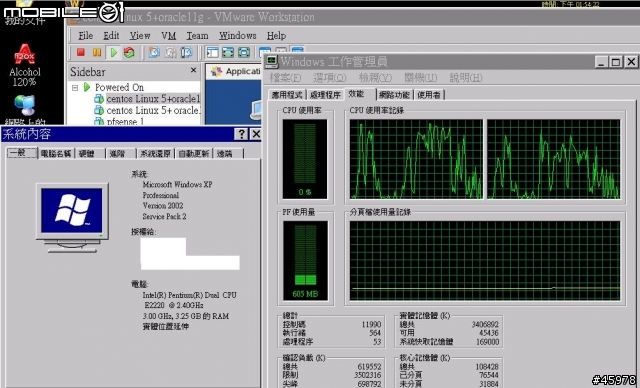Open the Edit menu in VMware
Image resolution: width=640 pixels, height=388 pixels.
pyautogui.click(x=111, y=35)
